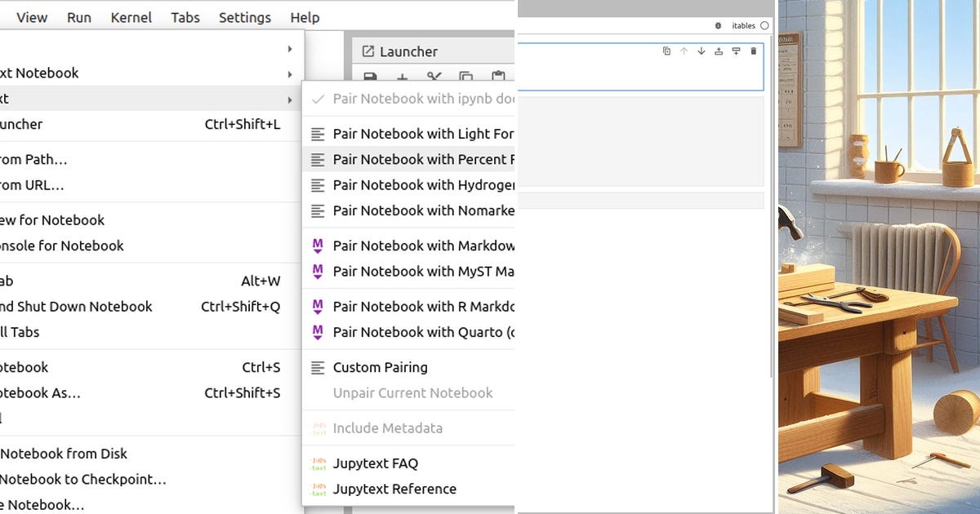Click the itables kernel name

coord(743,26)
